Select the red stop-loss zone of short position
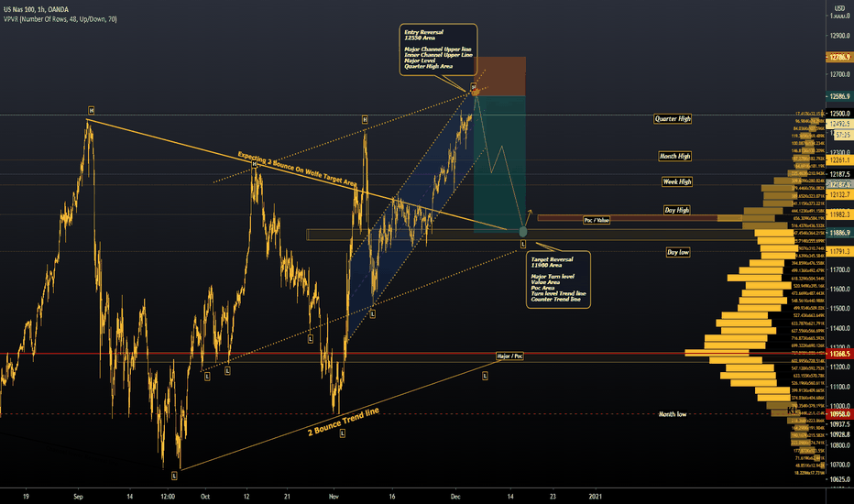Screen dimensions: 854x504 point(500,76)
